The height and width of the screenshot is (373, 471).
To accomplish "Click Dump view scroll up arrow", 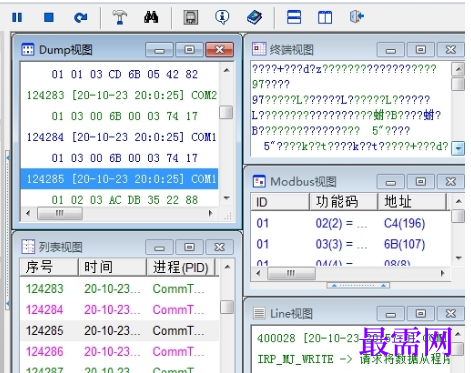I will (x=227, y=70).
